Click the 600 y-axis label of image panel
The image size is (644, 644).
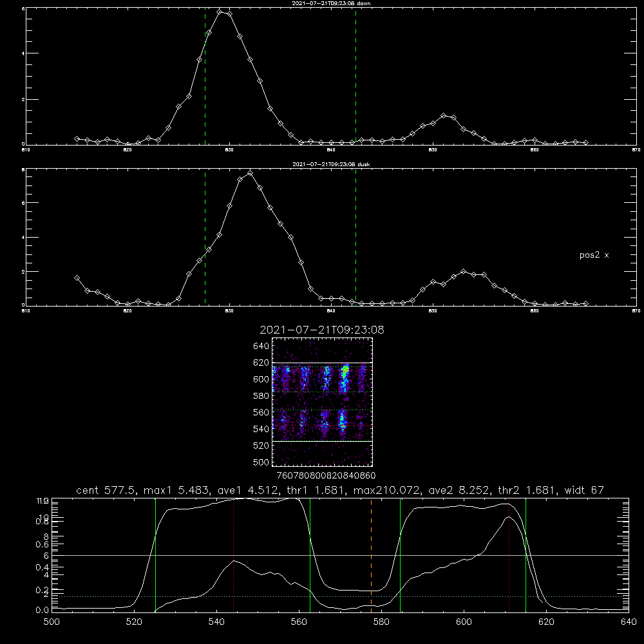(261, 379)
